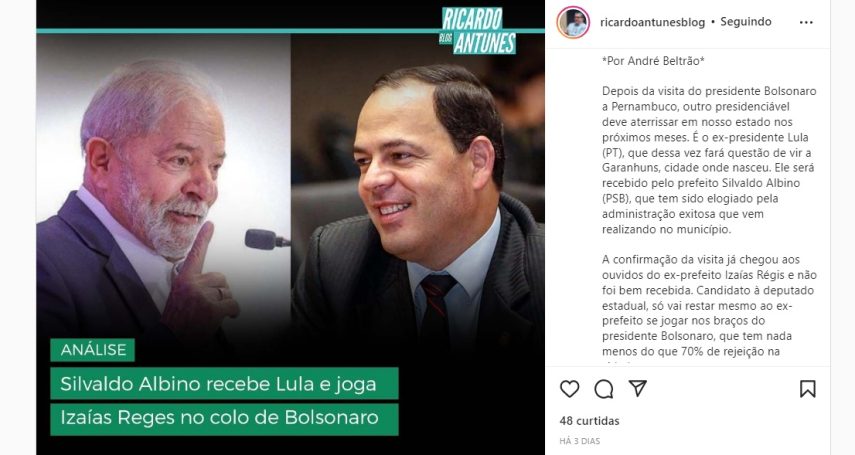Like the post with the heart icon
This screenshot has height=455, width=855.
pos(569,389)
